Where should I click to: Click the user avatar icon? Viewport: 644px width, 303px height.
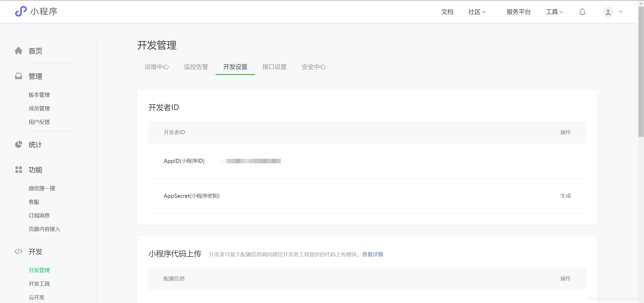coord(608,12)
